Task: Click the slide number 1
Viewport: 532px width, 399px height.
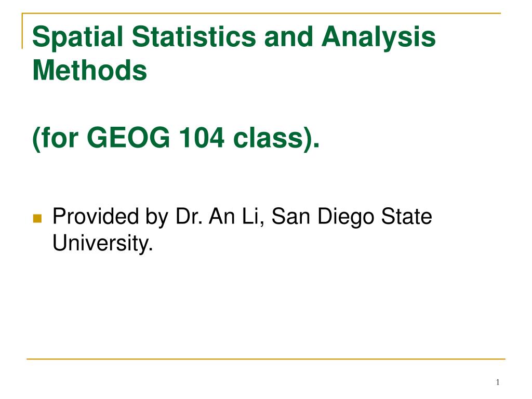Action: click(497, 382)
